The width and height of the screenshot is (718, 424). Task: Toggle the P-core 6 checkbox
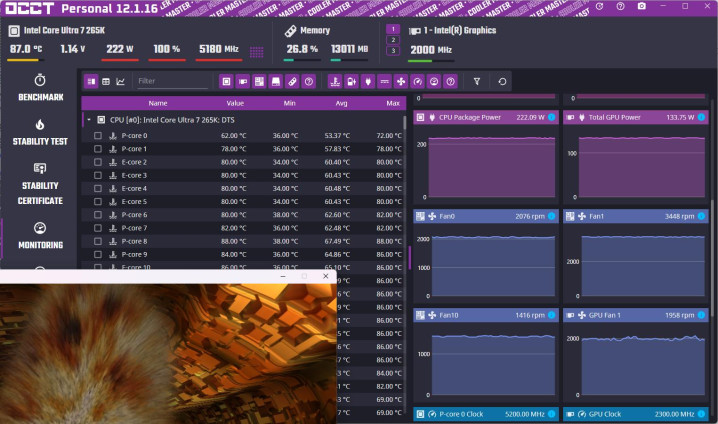click(x=98, y=215)
